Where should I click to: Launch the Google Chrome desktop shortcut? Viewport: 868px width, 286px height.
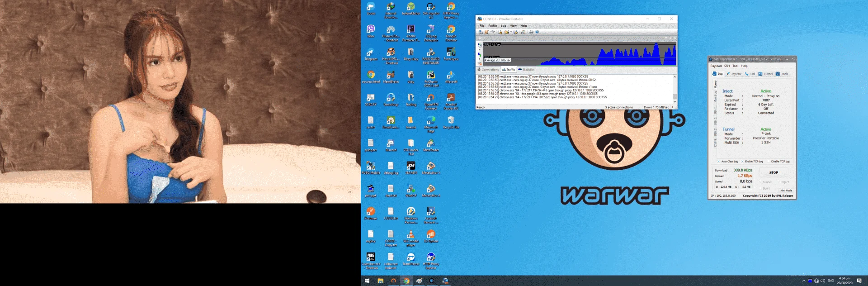pos(451,33)
